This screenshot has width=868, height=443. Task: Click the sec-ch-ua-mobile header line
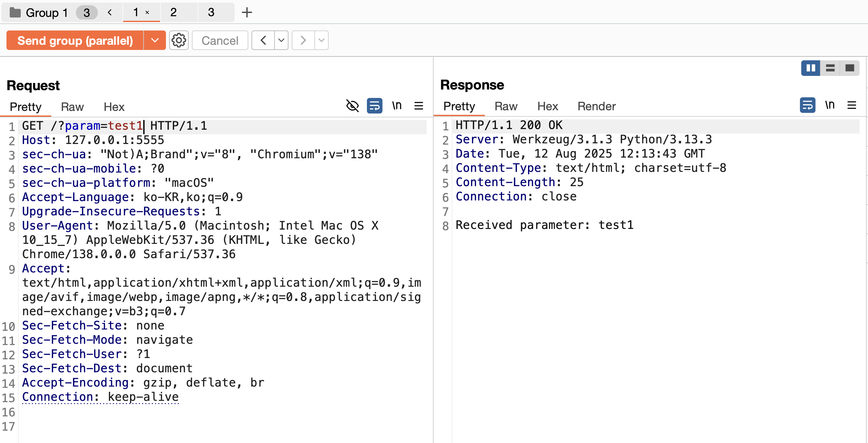coord(93,169)
